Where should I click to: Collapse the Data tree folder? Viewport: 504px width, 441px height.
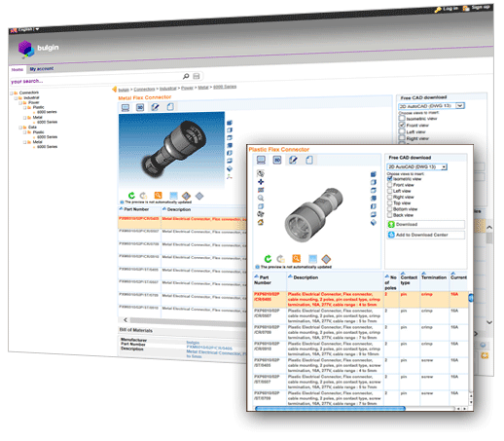[x=20, y=128]
